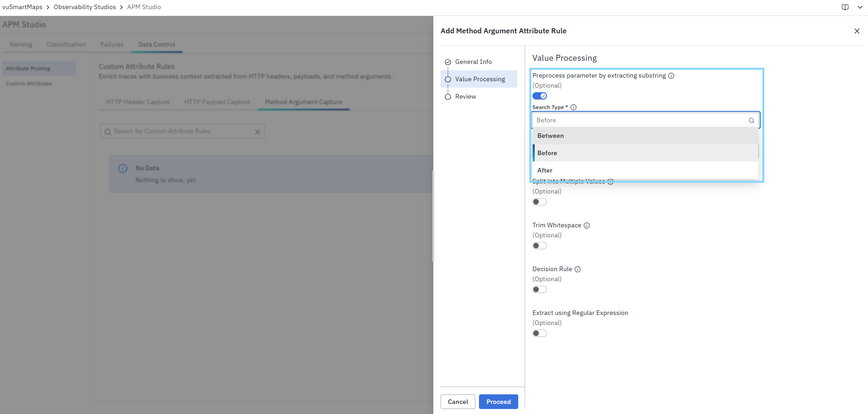868x414 pixels.
Task: Select the Value Processing step
Action: (x=479, y=79)
